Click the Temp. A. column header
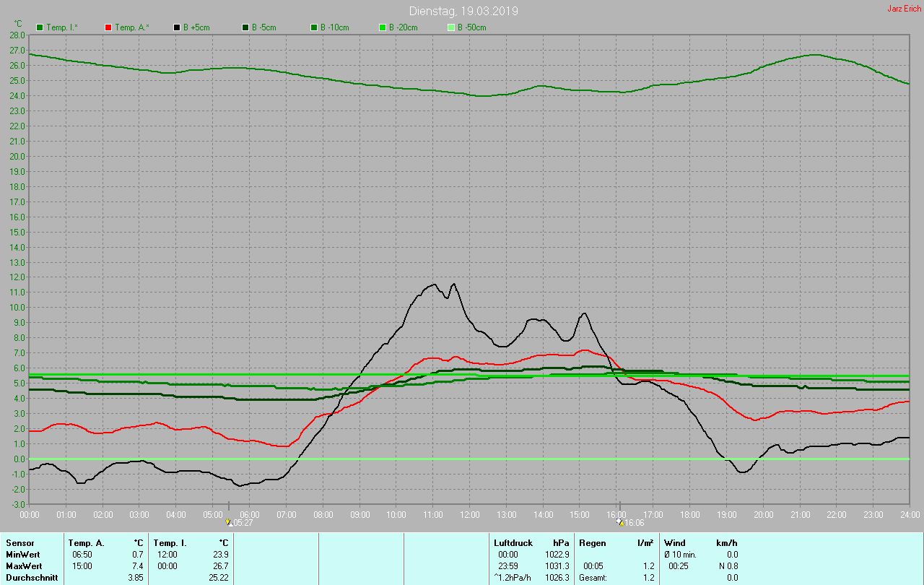Image resolution: width=924 pixels, height=585 pixels. tap(87, 542)
